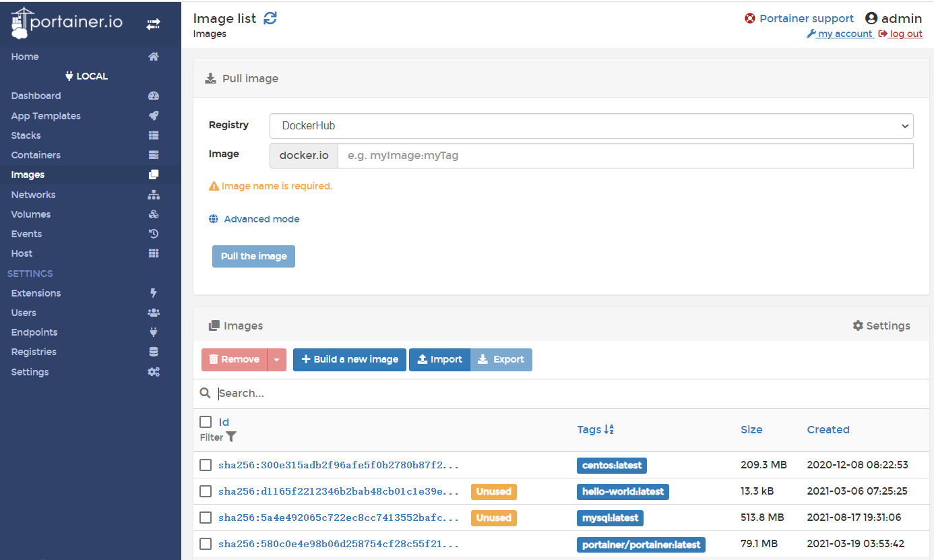Click the Events history icon
934x560 pixels.
pos(154,234)
